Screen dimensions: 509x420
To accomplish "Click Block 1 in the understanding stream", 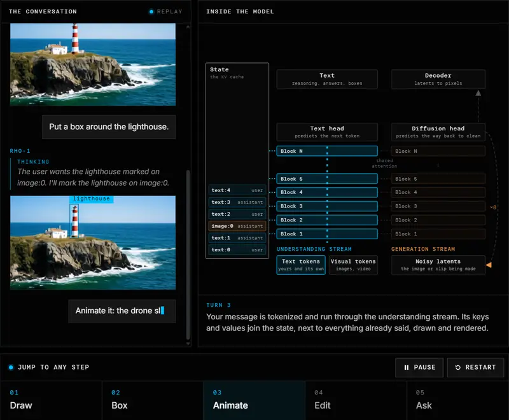I will 327,234.
